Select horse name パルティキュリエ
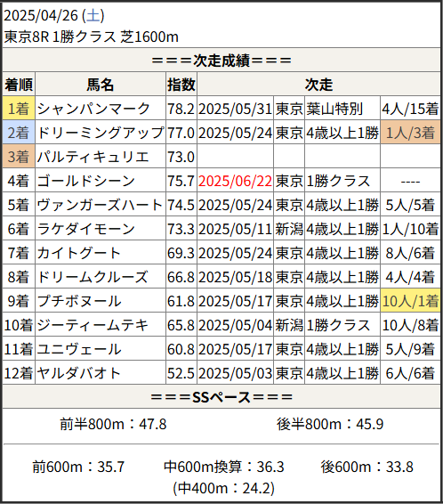The height and width of the screenshot is (504, 443). click(x=93, y=157)
